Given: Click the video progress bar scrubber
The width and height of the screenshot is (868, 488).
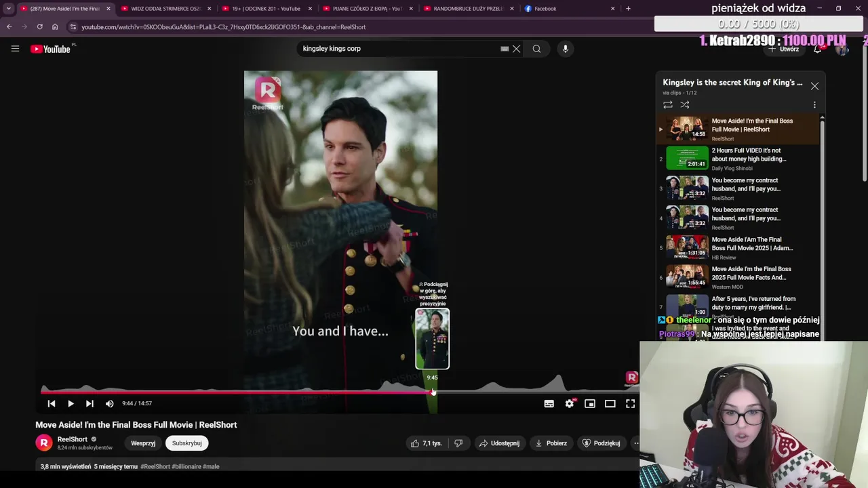Looking at the screenshot, I should pyautogui.click(x=433, y=392).
